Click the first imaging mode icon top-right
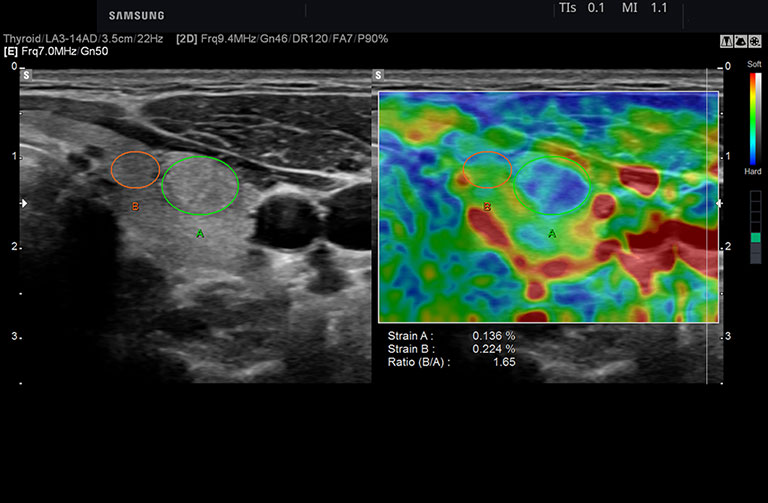Viewport: 768px width, 503px height. [x=726, y=42]
